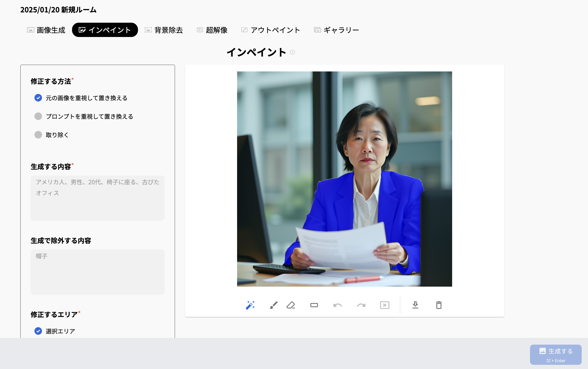Select the rectangle selection tool
The height and width of the screenshot is (369, 588).
click(314, 305)
